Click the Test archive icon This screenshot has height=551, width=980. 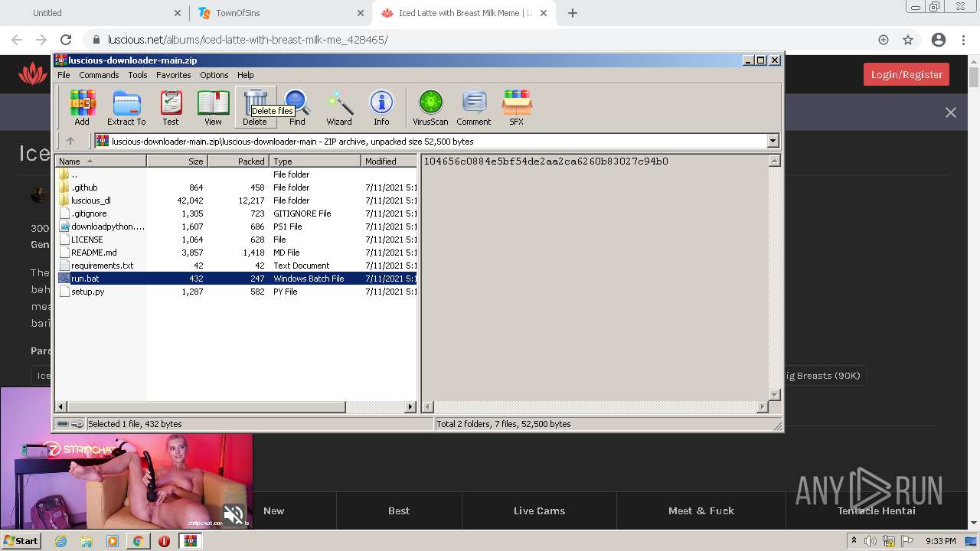[171, 107]
